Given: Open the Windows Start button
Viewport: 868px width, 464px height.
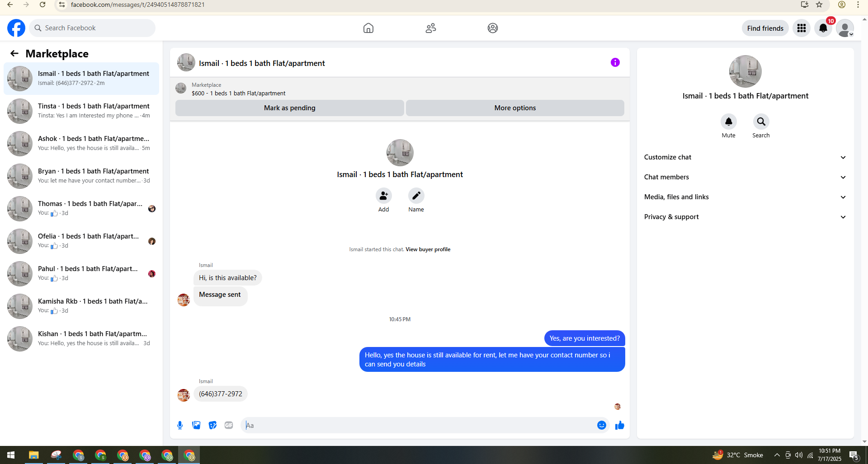Looking at the screenshot, I should (x=11, y=455).
